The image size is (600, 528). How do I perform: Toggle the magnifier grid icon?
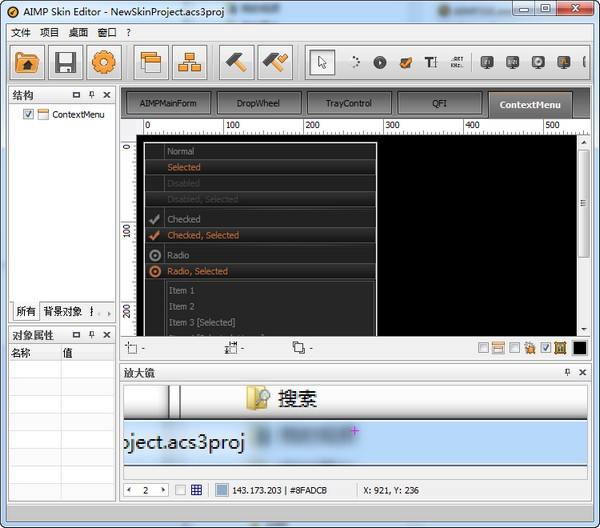[x=196, y=490]
